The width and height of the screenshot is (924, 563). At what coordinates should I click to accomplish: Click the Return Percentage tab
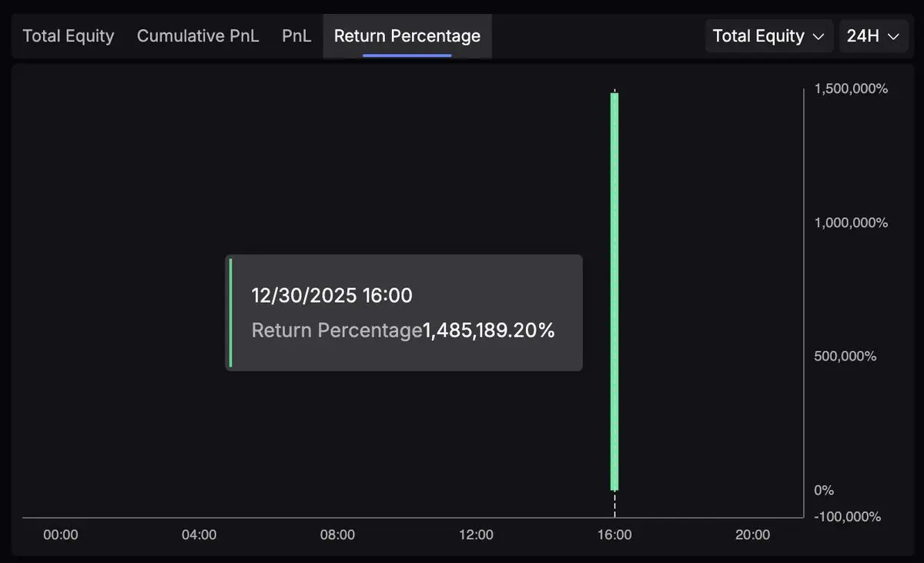click(x=407, y=36)
